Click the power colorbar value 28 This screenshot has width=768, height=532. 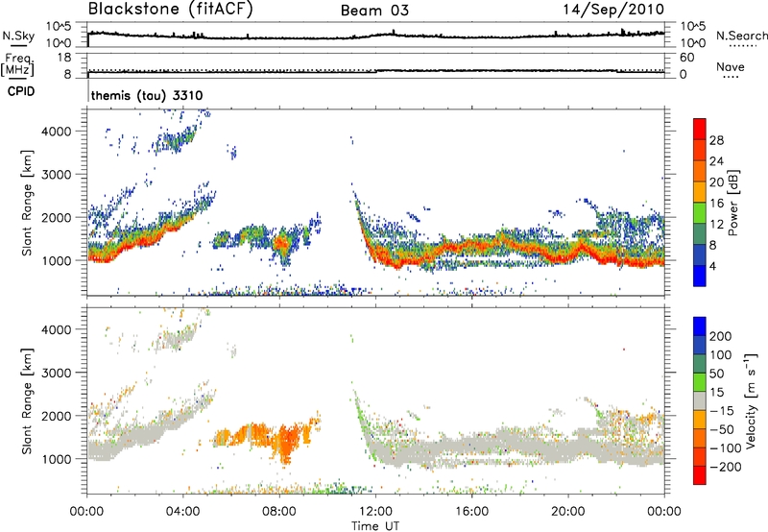point(716,140)
